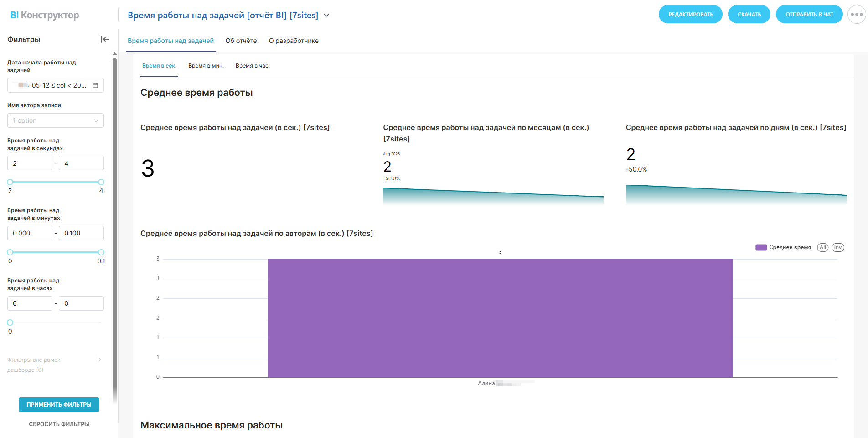Click СБРОСИТЬ ФИЛЬТРЫ to reset filters
The width and height of the screenshot is (868, 438).
tap(59, 424)
